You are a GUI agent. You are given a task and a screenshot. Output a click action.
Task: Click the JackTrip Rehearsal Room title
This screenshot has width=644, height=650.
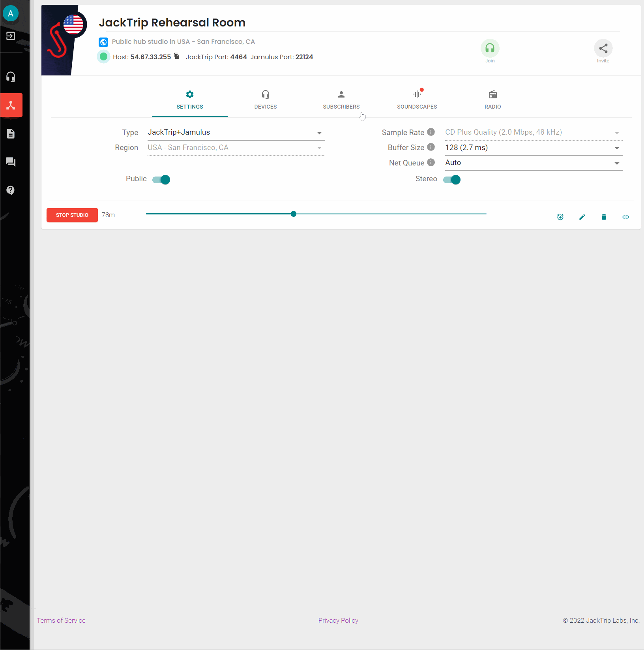click(172, 23)
